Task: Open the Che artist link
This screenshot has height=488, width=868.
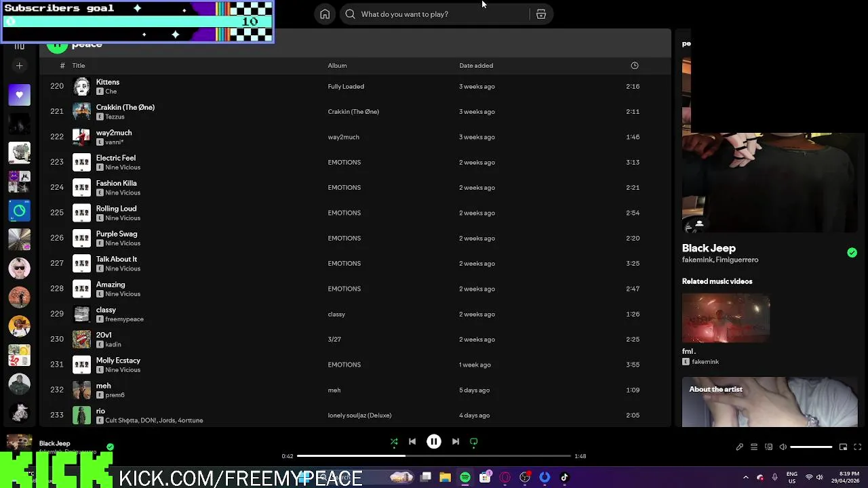Action: pos(111,91)
